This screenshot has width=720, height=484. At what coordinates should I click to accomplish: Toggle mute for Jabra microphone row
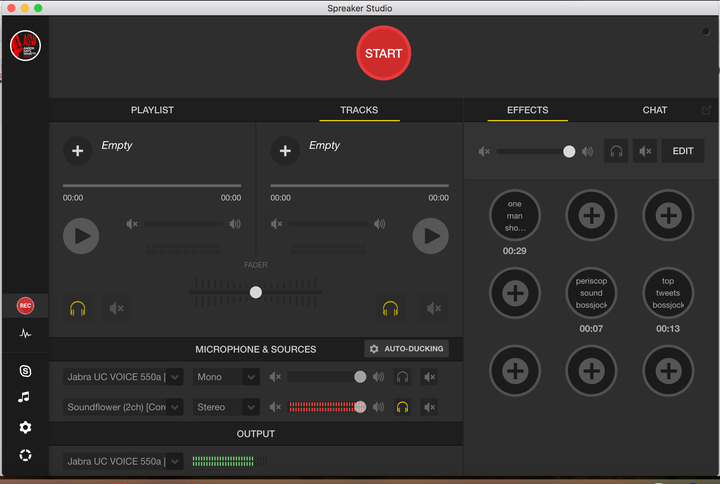430,377
